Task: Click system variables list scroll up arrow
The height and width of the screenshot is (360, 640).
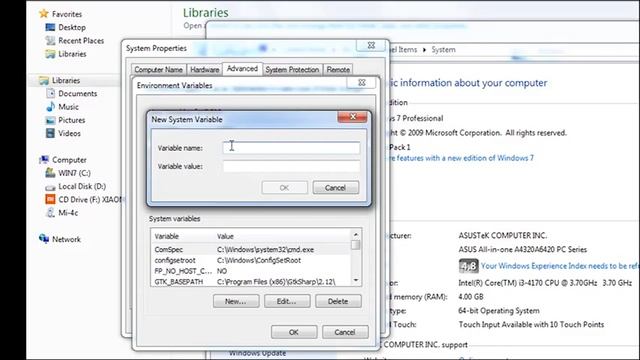Action: [x=356, y=234]
